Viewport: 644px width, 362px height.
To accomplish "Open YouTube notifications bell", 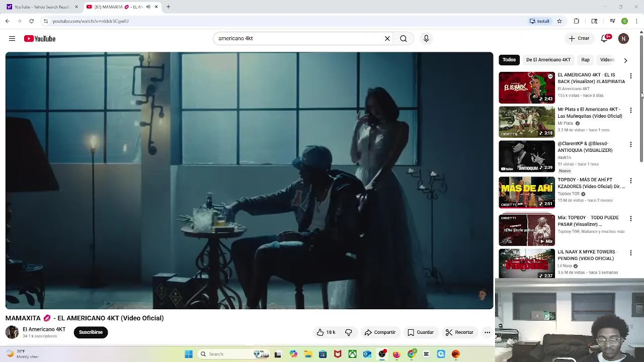I will pos(604,38).
